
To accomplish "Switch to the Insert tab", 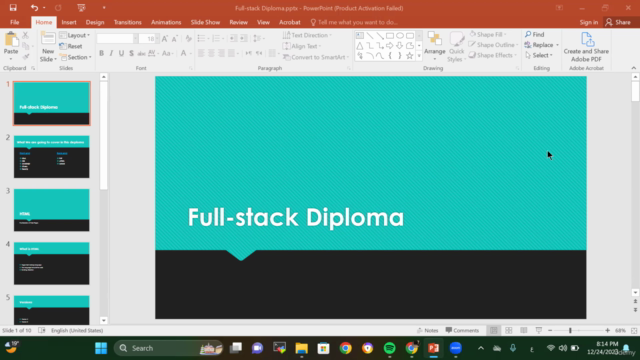I will (x=69, y=22).
